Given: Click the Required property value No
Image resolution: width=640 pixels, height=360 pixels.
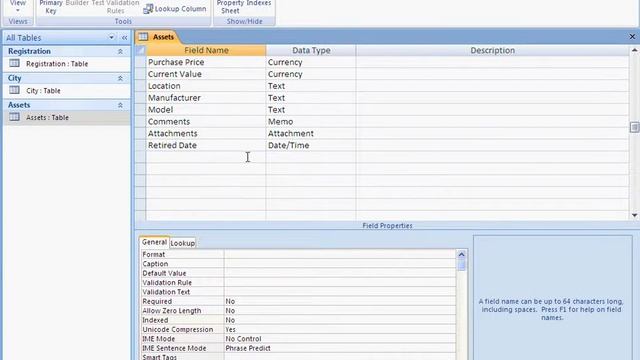Looking at the screenshot, I should [340, 301].
